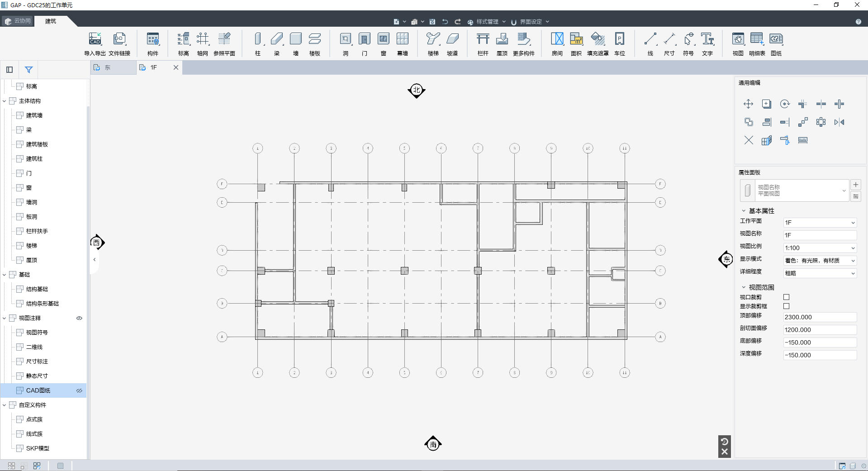868x471 pixels.
Task: Open the 界面设定 menu
Action: pos(530,22)
